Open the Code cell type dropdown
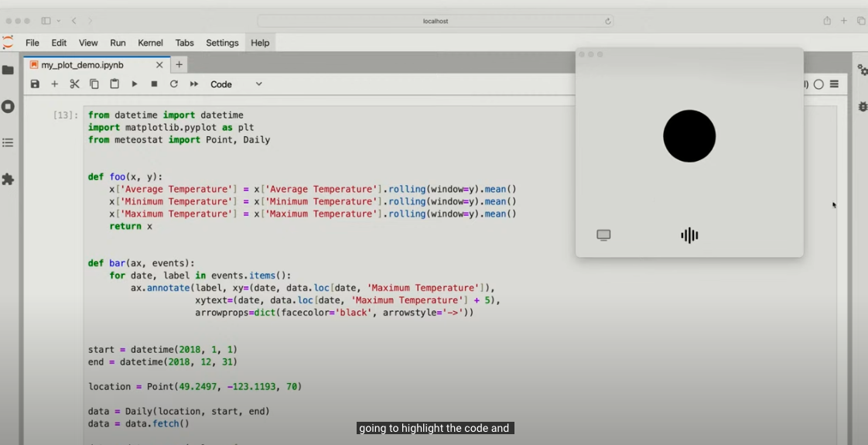 [x=237, y=84]
